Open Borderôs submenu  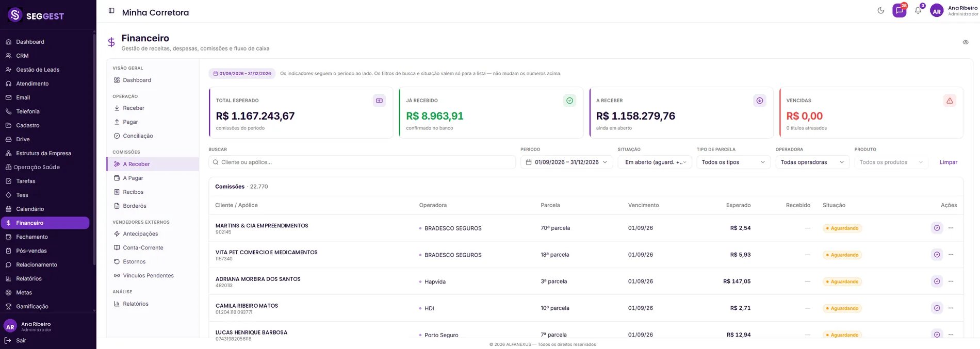(x=153, y=206)
